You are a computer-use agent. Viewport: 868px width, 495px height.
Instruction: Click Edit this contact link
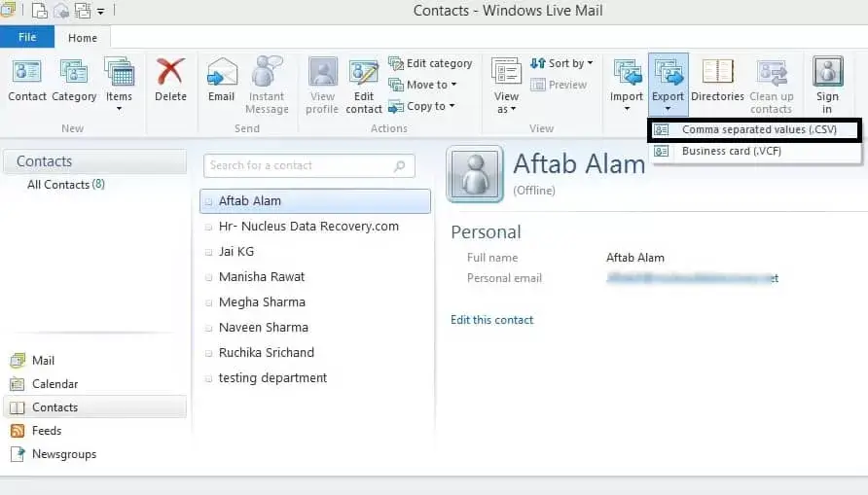tap(491, 320)
